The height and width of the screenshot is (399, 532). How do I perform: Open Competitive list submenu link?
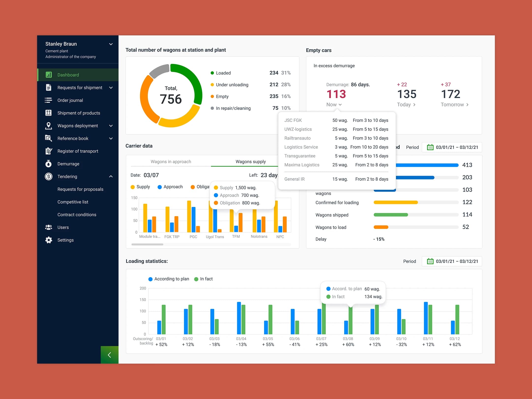[x=73, y=202]
